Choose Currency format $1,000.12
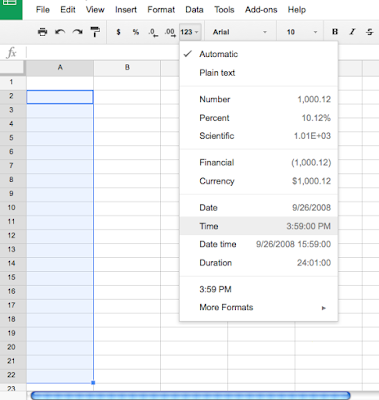The width and height of the screenshot is (379, 400). (x=258, y=181)
